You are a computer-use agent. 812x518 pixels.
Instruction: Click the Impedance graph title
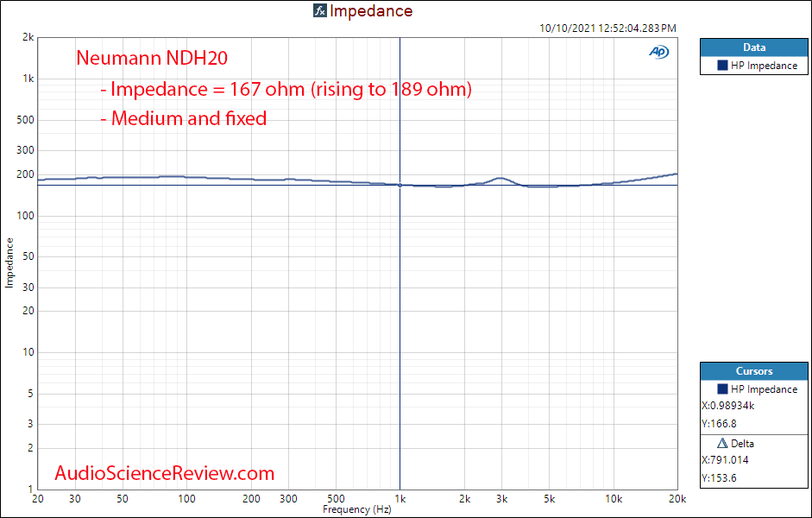coord(371,11)
